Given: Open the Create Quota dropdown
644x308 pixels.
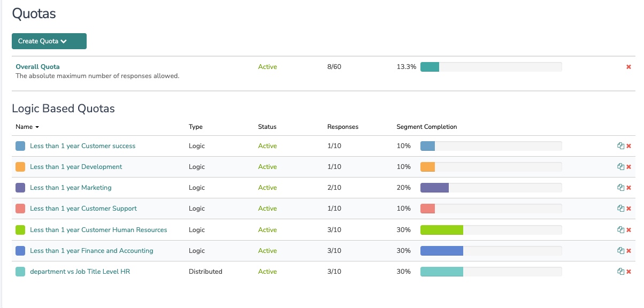Looking at the screenshot, I should coord(49,41).
